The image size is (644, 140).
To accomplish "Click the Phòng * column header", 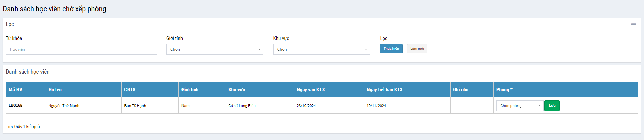I will (504, 90).
